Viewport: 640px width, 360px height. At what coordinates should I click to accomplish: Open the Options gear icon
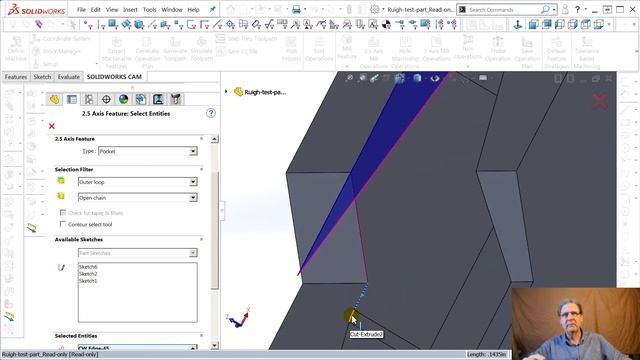point(374,9)
